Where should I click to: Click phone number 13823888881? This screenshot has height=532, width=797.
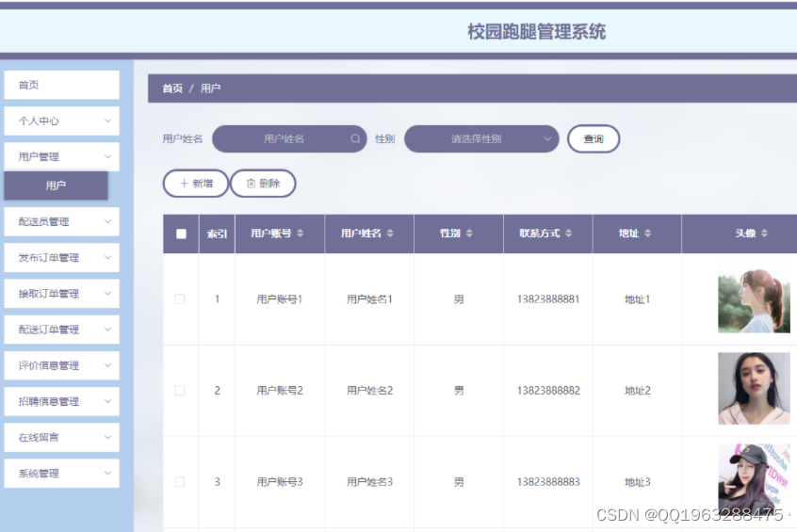(x=548, y=299)
